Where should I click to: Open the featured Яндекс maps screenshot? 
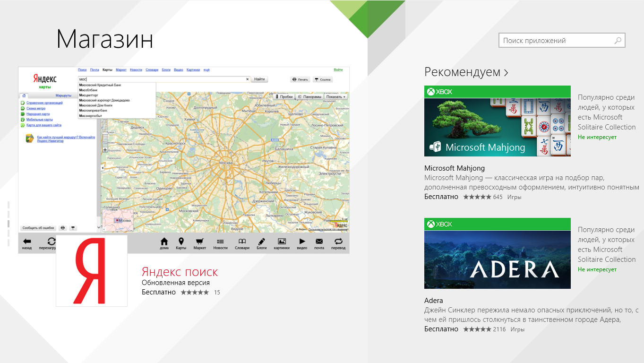coord(184,160)
